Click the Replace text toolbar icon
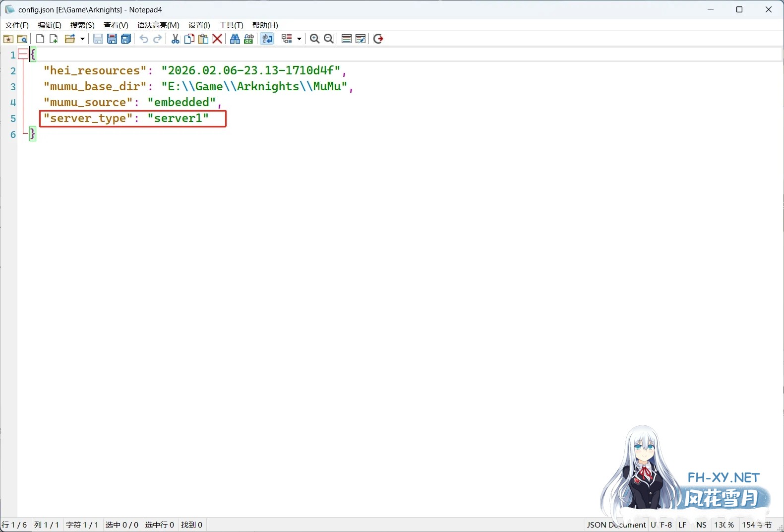 tap(249, 39)
